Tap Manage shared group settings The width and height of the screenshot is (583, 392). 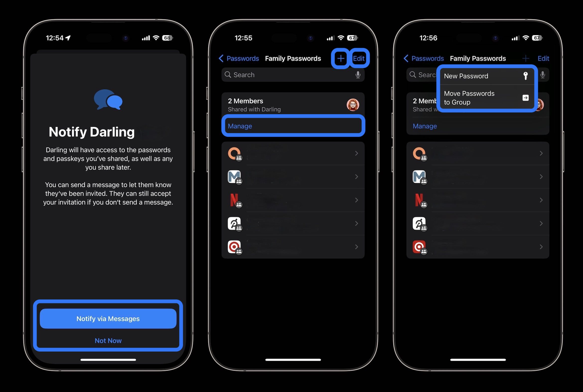(292, 126)
